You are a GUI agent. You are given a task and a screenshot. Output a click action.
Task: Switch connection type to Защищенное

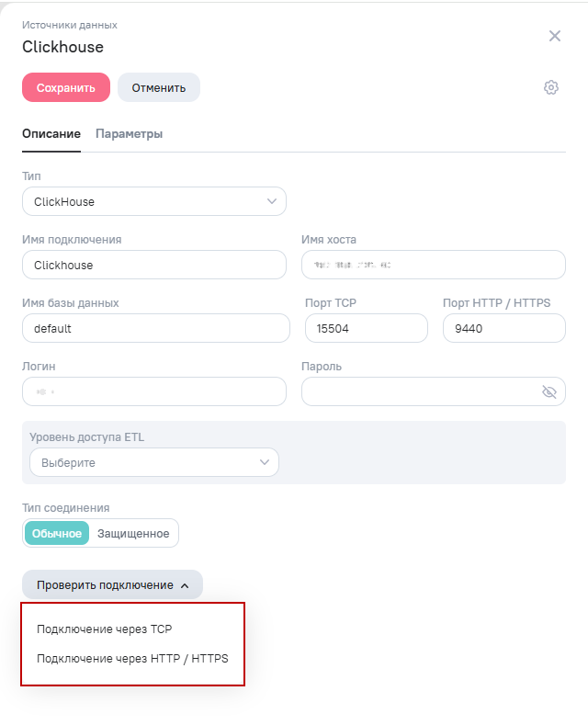tap(133, 533)
